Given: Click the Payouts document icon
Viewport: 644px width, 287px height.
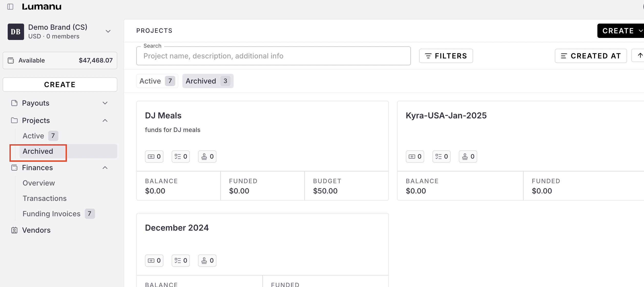Looking at the screenshot, I should [x=14, y=103].
